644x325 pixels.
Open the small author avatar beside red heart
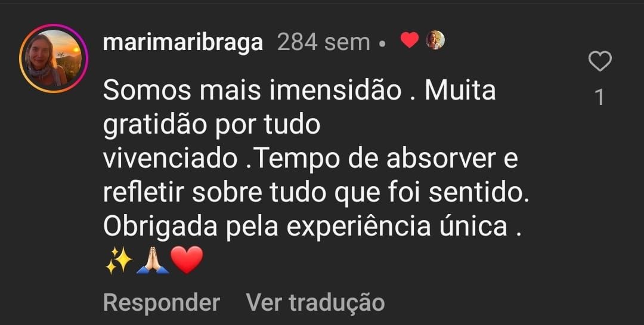pyautogui.click(x=435, y=41)
